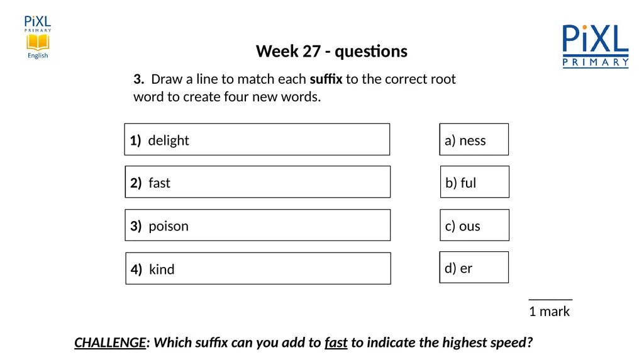Screen dimensions: 644x362
Task: Click the 'English' label under book icon
Action: [38, 55]
